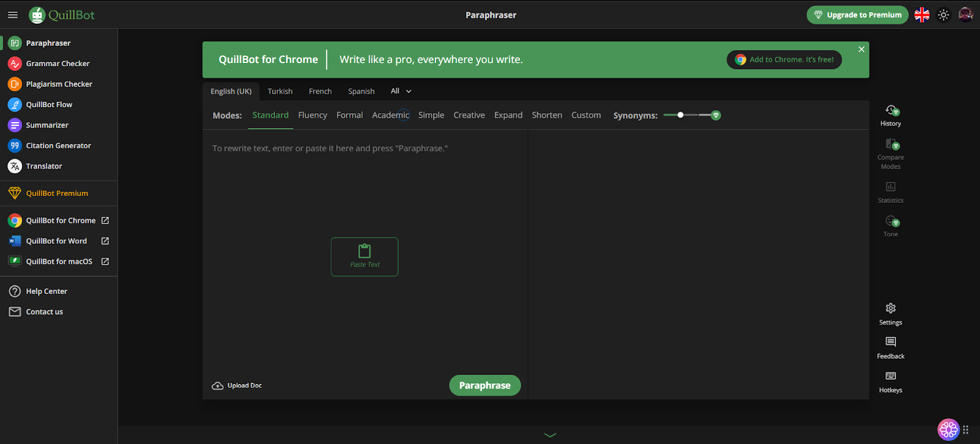The width and height of the screenshot is (980, 444).
Task: Select the Turkish language tab
Action: point(280,91)
